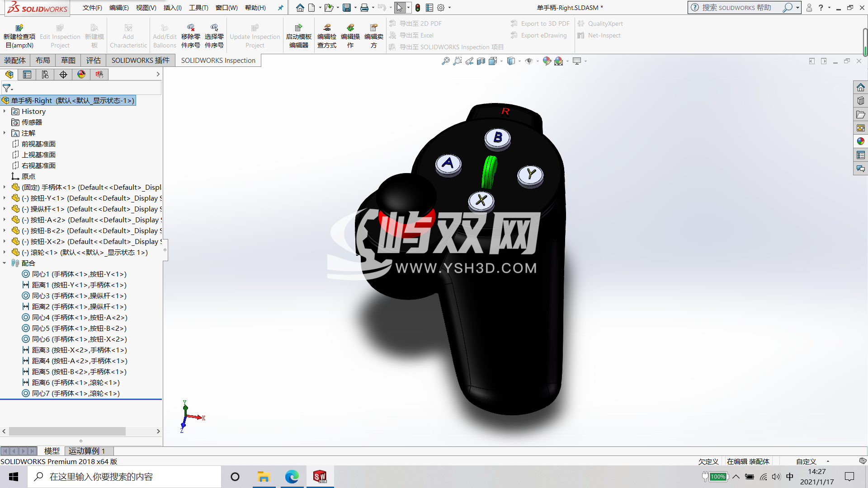868x488 pixels.
Task: Switch to the 运动算例 1 tab
Action: point(87,450)
